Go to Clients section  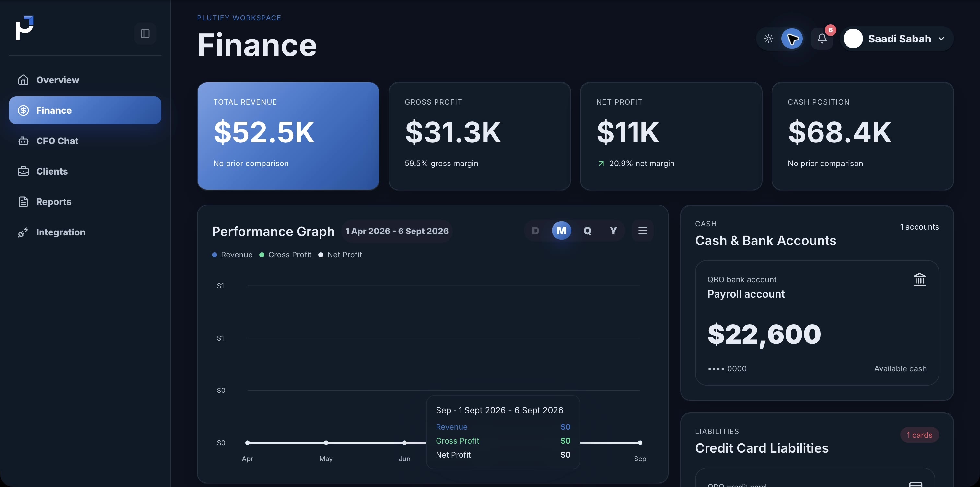tap(85, 171)
